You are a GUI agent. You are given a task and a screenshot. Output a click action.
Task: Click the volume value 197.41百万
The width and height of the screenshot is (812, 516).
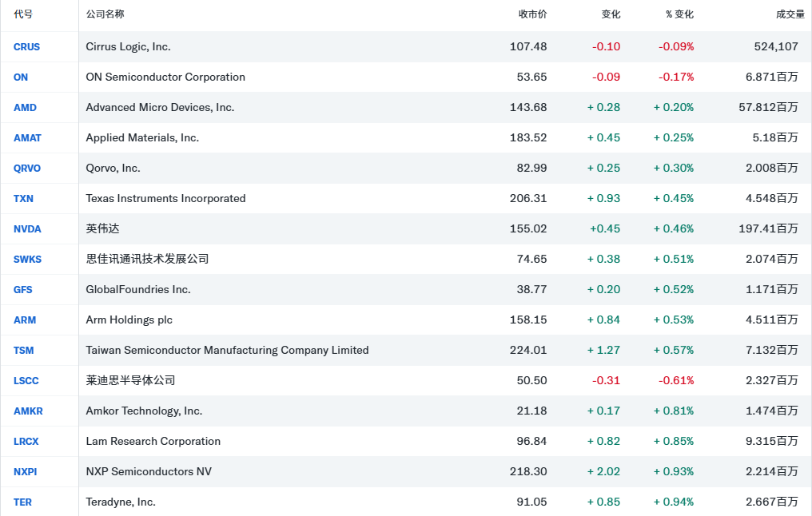tap(769, 229)
